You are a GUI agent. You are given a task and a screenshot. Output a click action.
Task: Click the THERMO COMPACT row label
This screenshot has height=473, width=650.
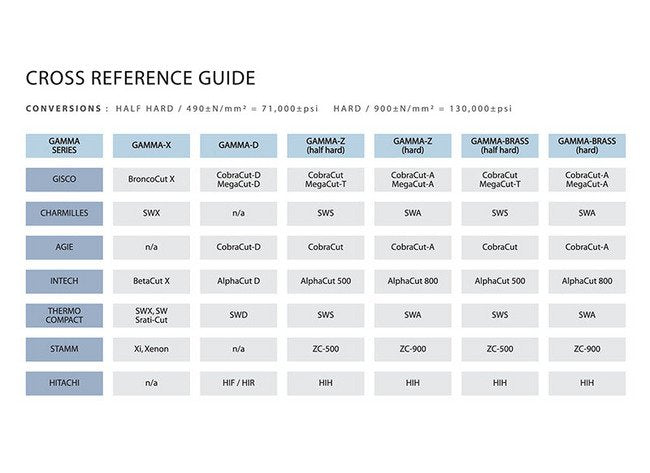(64, 316)
